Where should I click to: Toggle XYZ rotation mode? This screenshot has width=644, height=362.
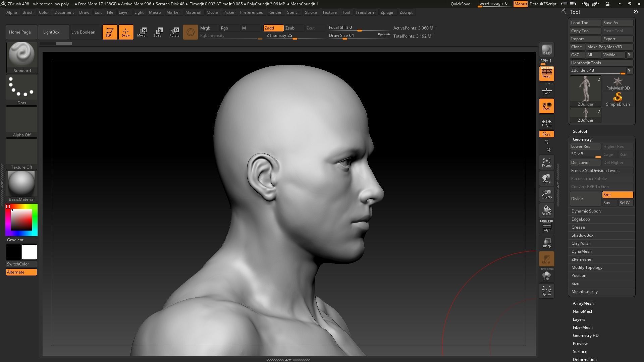tap(546, 134)
